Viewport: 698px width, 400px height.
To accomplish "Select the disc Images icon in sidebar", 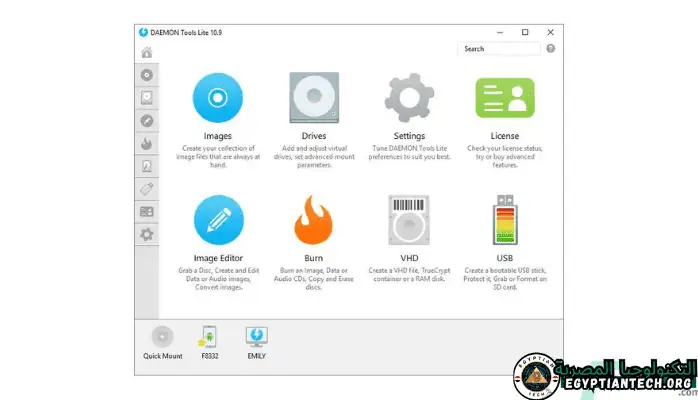I will [147, 75].
